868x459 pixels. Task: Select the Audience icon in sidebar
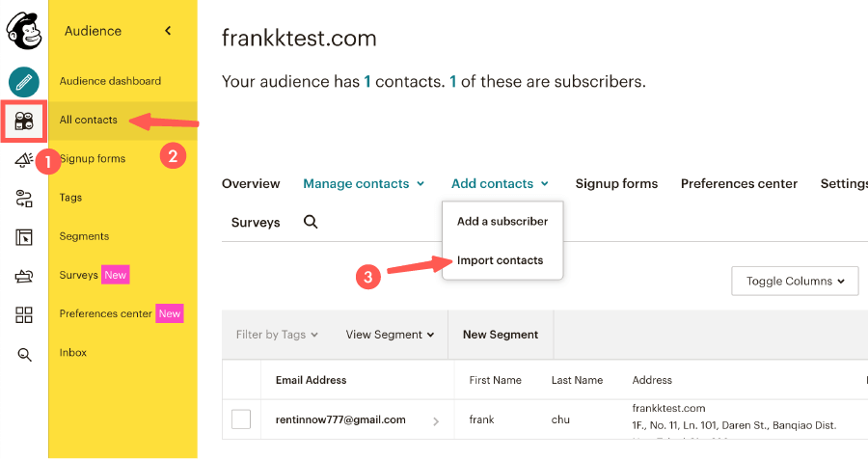24,121
